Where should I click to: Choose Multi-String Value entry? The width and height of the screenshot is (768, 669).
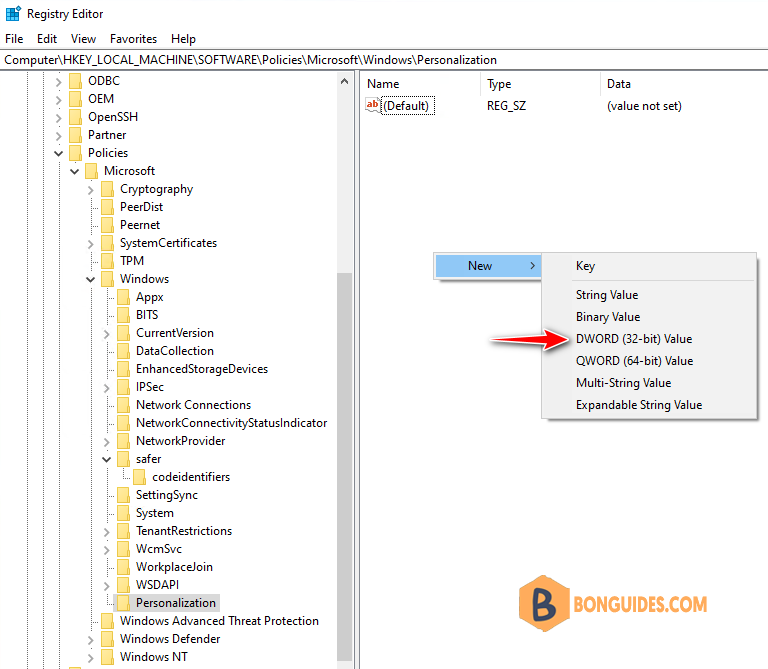[x=624, y=383]
